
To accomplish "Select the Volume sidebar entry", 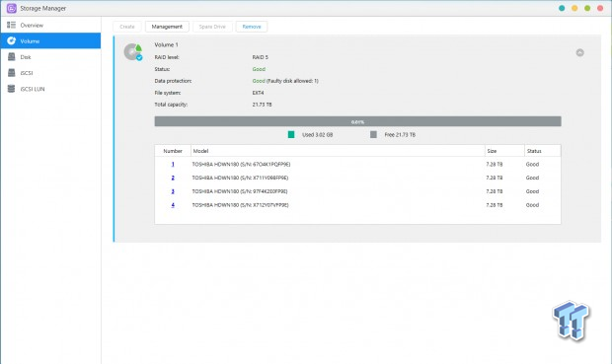I will (50, 41).
